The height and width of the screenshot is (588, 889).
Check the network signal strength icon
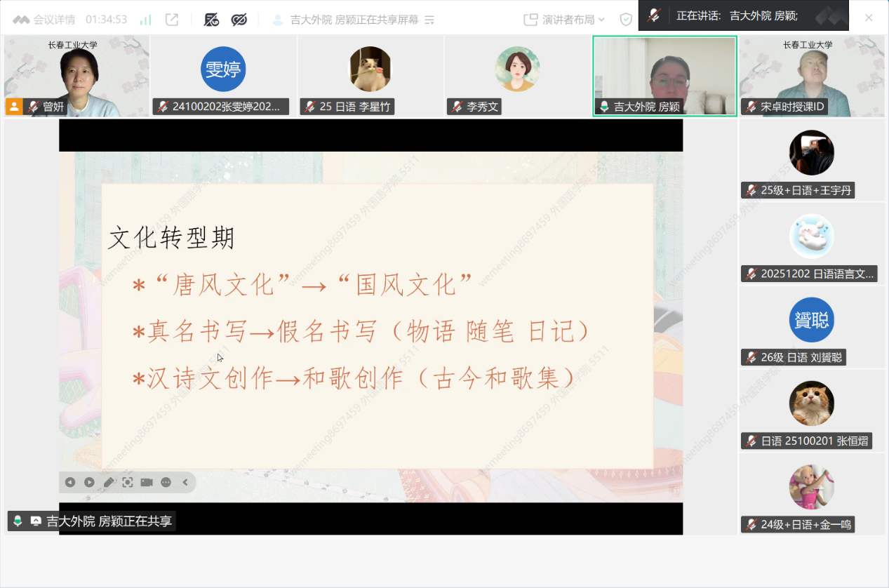click(146, 20)
